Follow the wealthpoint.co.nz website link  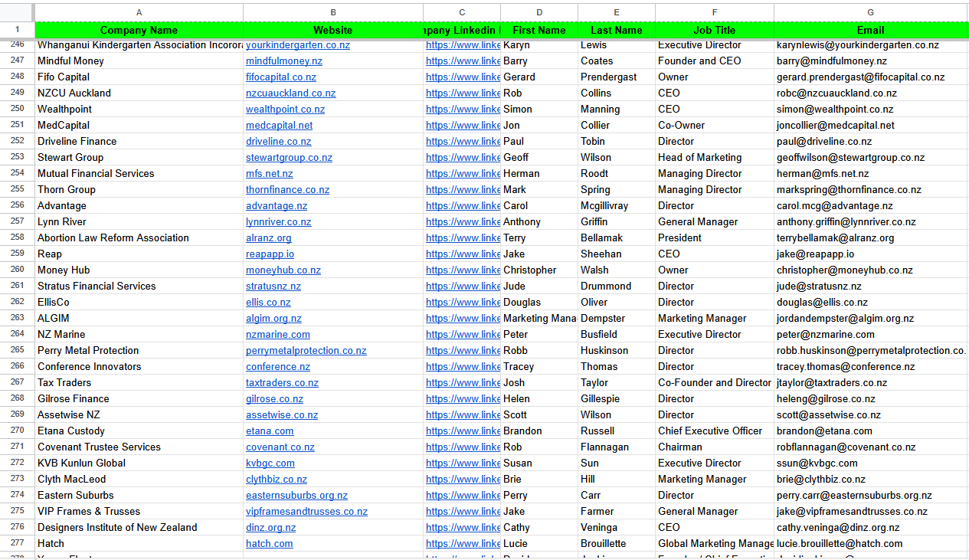(285, 110)
